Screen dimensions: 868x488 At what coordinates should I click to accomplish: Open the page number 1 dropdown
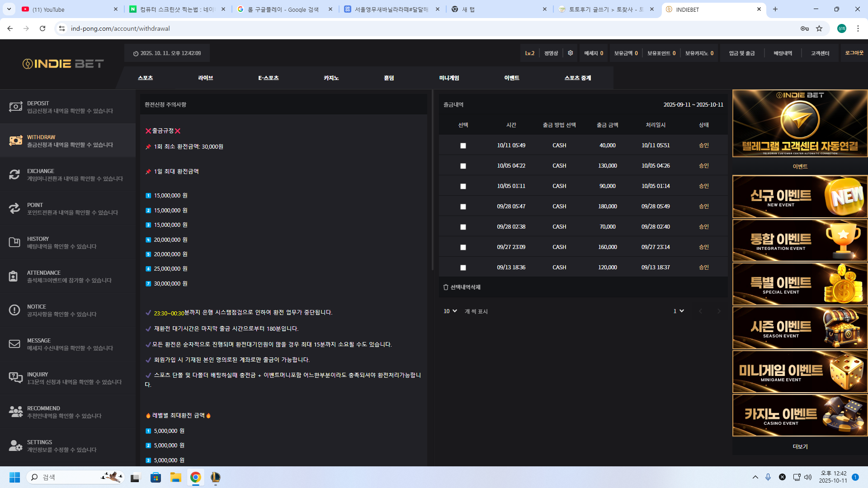coord(679,311)
